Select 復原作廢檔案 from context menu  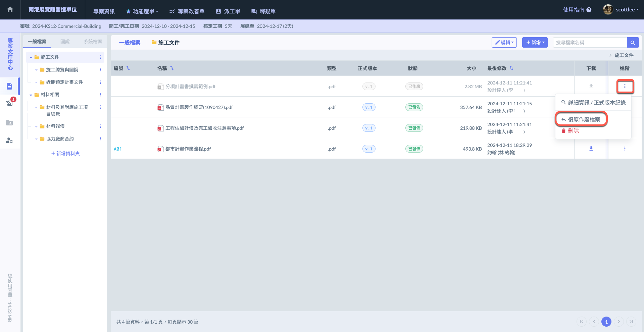tap(581, 119)
